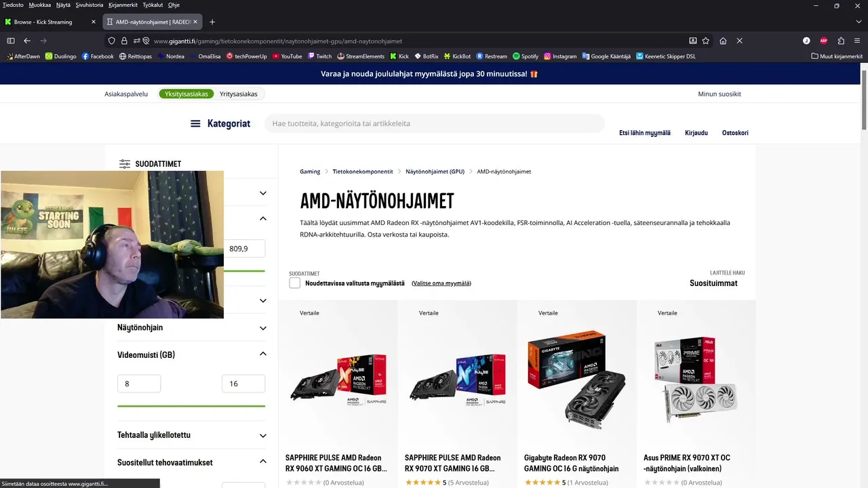Open Gigabyte Radeon RX 9070 product image
Image resolution: width=868 pixels, height=488 pixels.
coord(576,380)
